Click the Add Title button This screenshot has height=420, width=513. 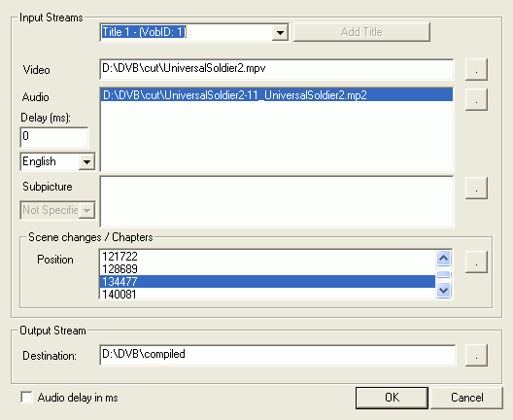(x=361, y=32)
